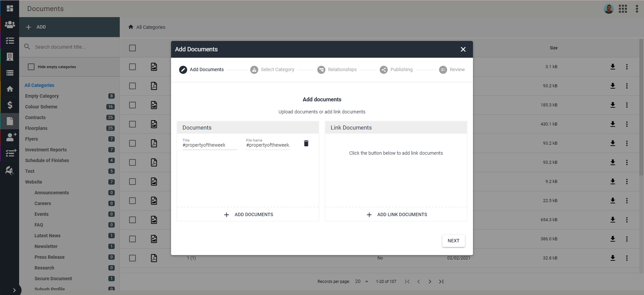Check the box for the 654.3 kB row
644x295 pixels.
[x=132, y=220]
